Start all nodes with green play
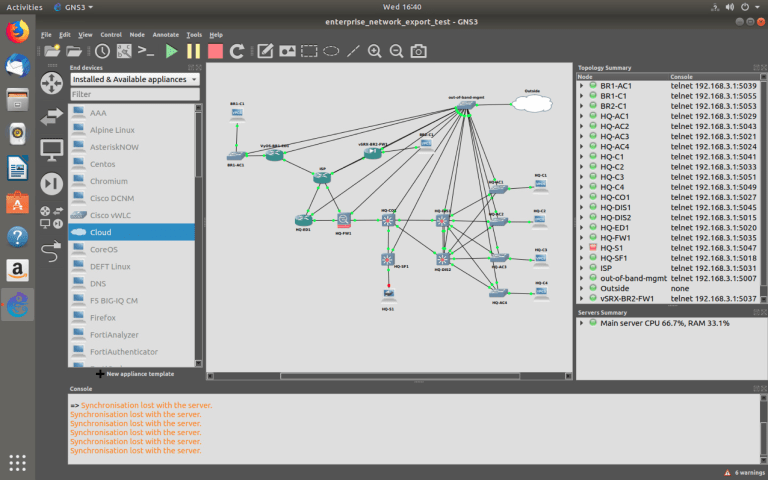This screenshot has height=480, width=768. (x=171, y=51)
